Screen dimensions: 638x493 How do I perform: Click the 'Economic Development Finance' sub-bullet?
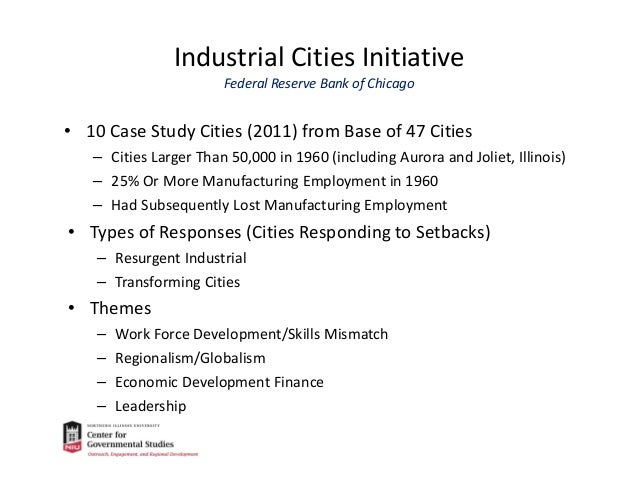click(x=219, y=382)
